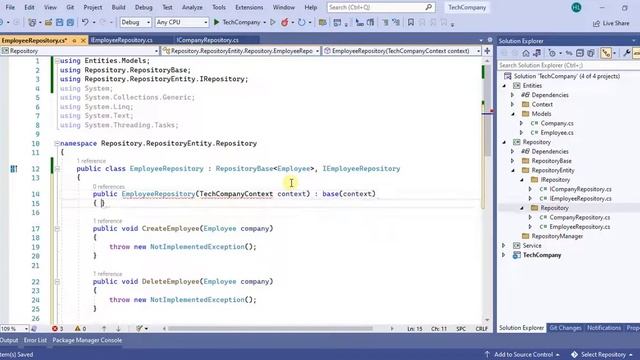Click the search magnifier icon in title bar
640x360 pixels.
click(x=429, y=7)
